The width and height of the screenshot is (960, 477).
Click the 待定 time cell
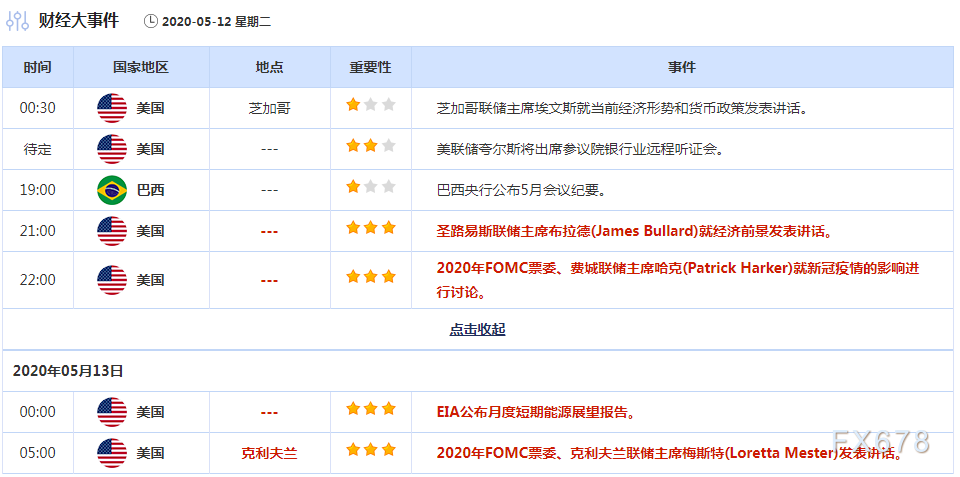pos(37,149)
